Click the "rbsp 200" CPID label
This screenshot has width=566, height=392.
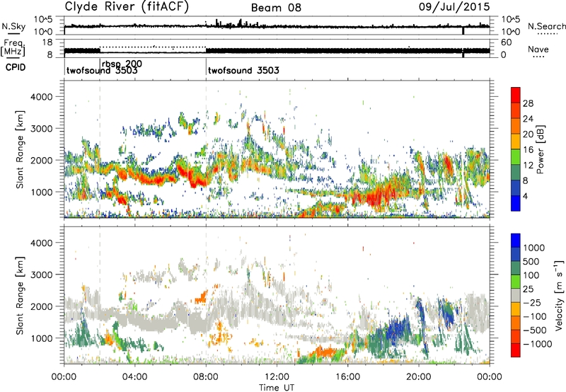tap(122, 64)
